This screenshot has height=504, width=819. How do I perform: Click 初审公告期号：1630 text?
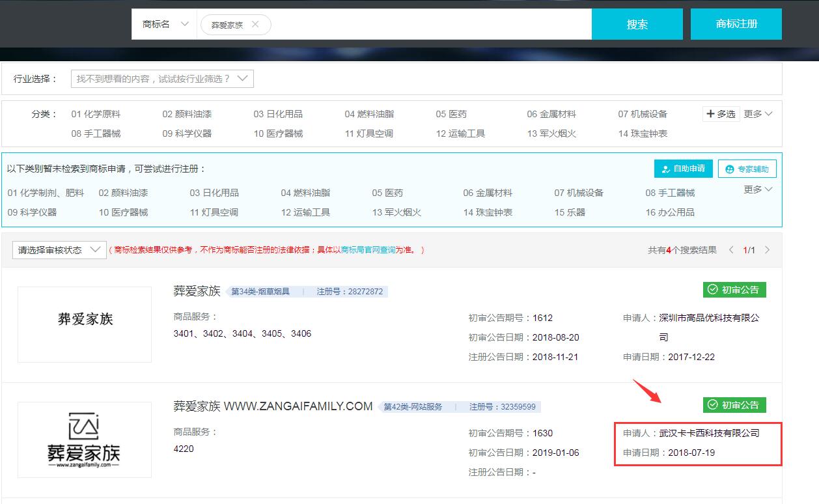click(x=510, y=433)
